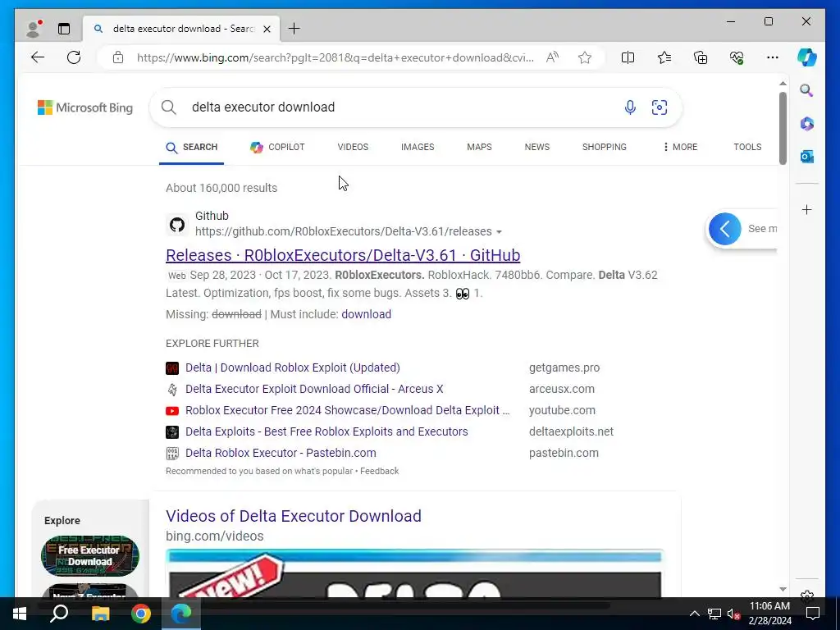This screenshot has width=840, height=630.
Task: Open the Edge profile icon
Action: click(33, 29)
